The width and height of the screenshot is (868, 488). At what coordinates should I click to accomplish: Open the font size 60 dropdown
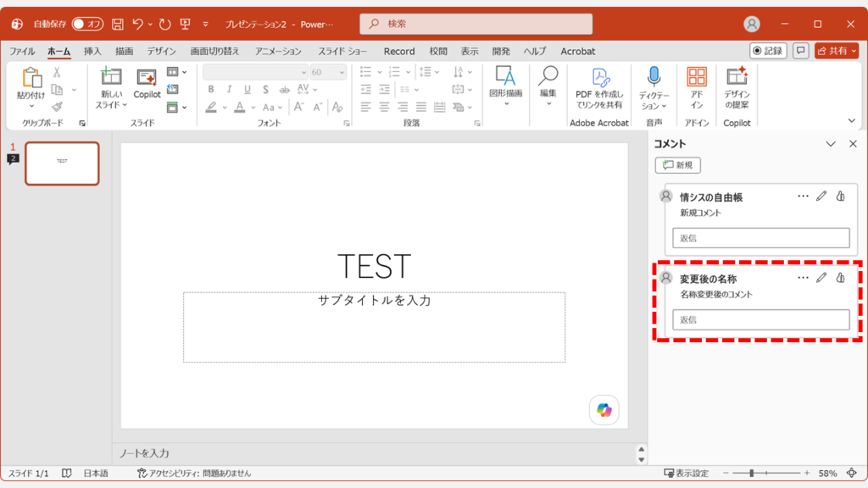click(x=342, y=73)
